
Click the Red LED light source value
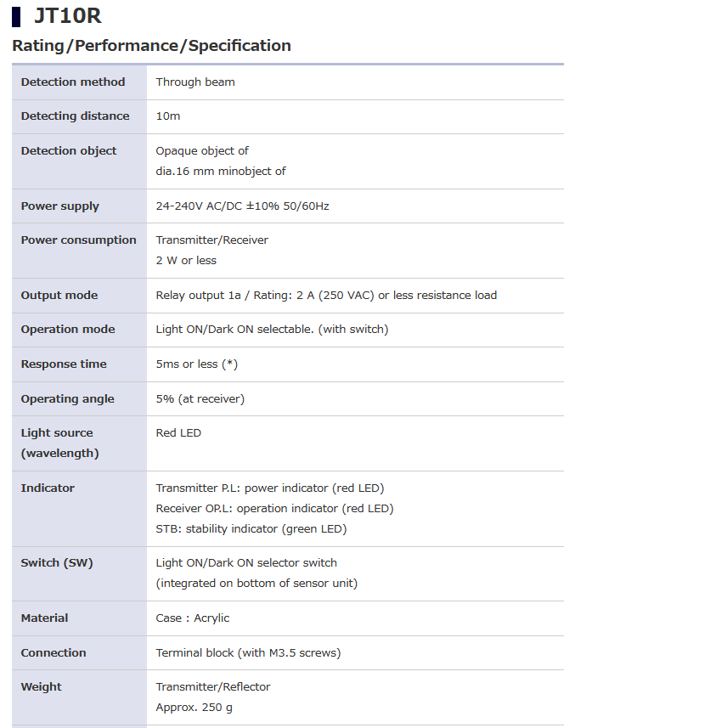click(178, 433)
